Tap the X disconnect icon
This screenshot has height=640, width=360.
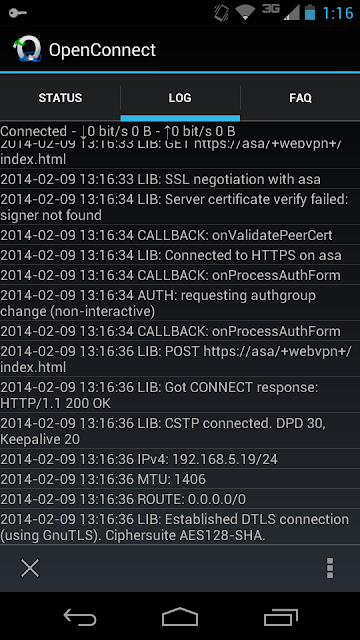tap(30, 568)
